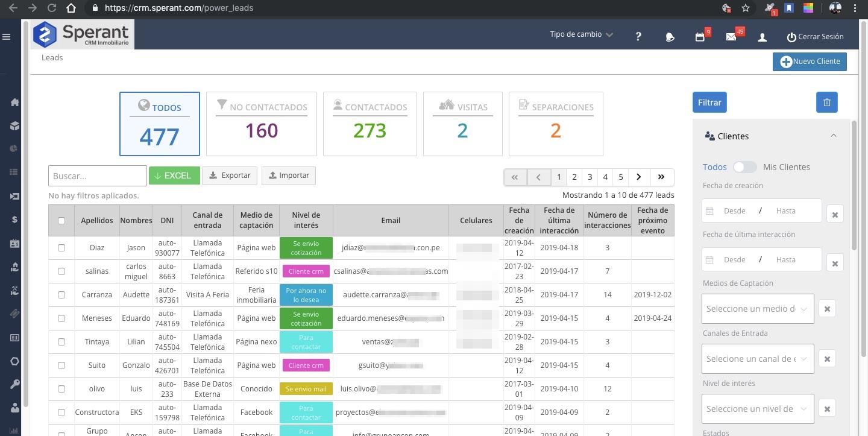
Task: Click the Sperant CRM logo
Action: (x=83, y=34)
